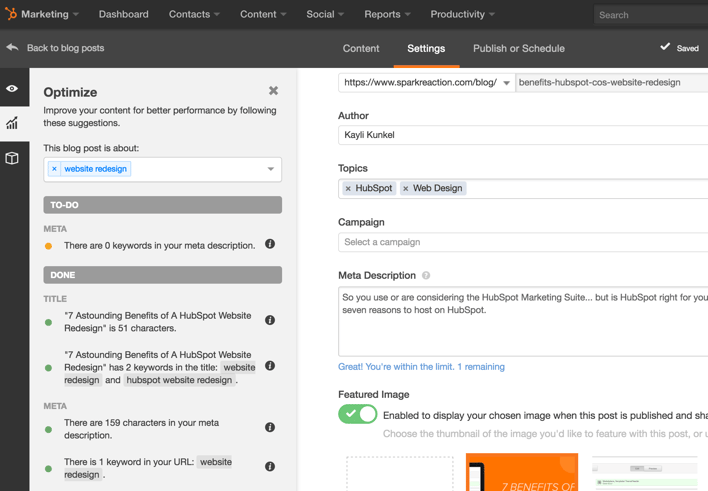708x491 pixels.
Task: Close the Optimize panel
Action: click(273, 91)
